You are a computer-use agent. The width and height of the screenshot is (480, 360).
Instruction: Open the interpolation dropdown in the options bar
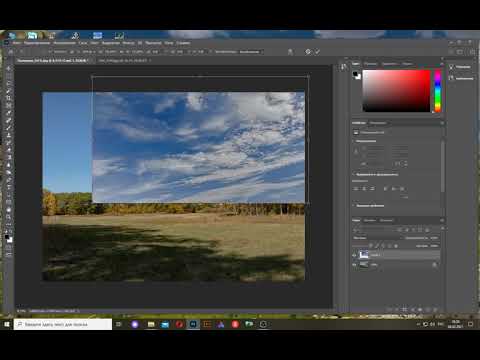[251, 52]
